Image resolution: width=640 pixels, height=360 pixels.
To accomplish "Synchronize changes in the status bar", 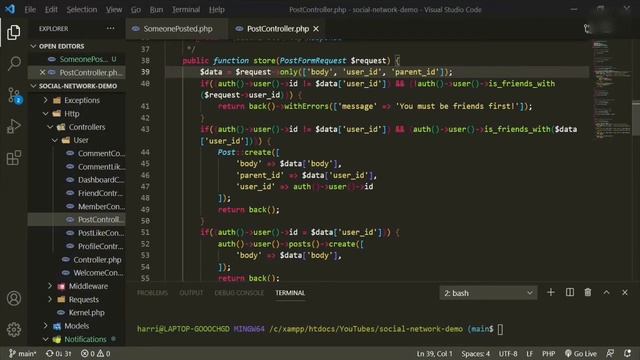I will tap(58, 353).
